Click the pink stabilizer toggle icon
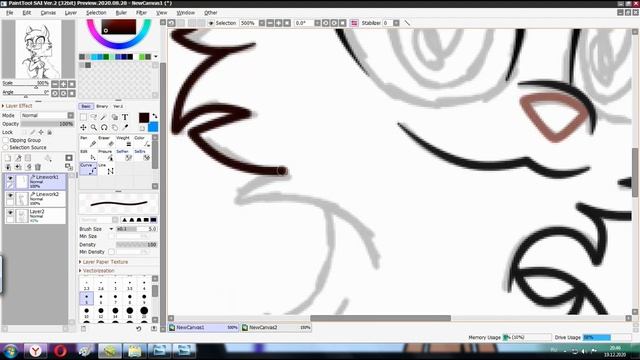Screen dimensions: 640x360 click(354, 23)
